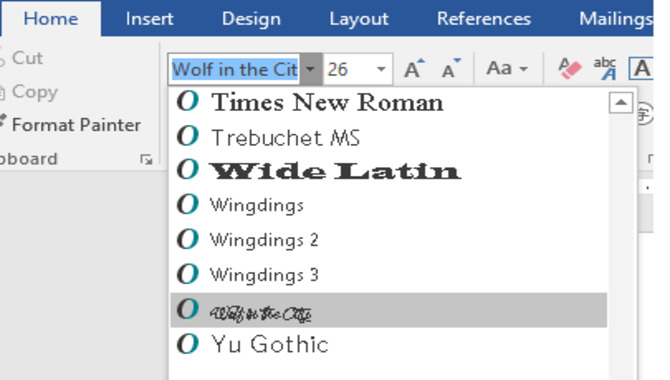Click the Decrease Font Size icon
The height and width of the screenshot is (380, 670).
pyautogui.click(x=451, y=69)
